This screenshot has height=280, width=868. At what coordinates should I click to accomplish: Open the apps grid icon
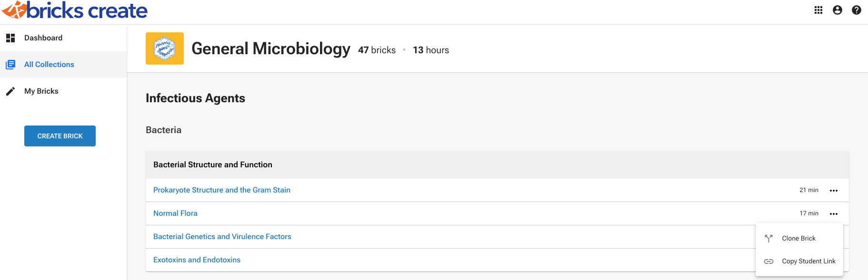(818, 10)
